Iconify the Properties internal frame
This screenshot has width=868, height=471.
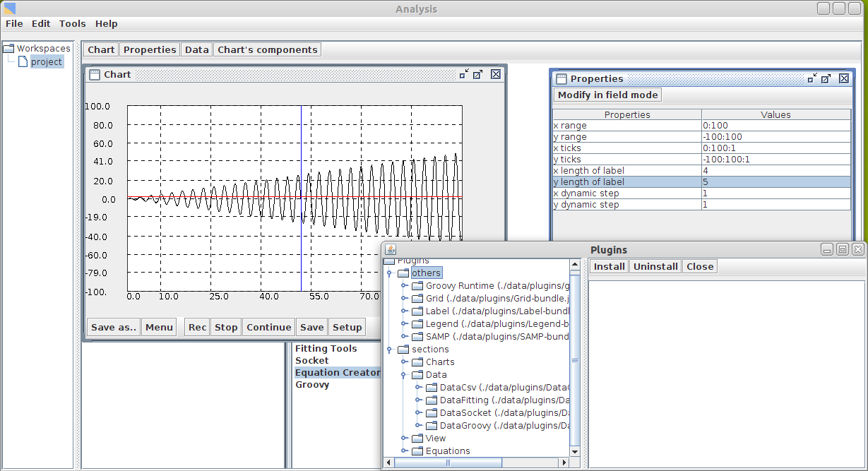point(812,78)
